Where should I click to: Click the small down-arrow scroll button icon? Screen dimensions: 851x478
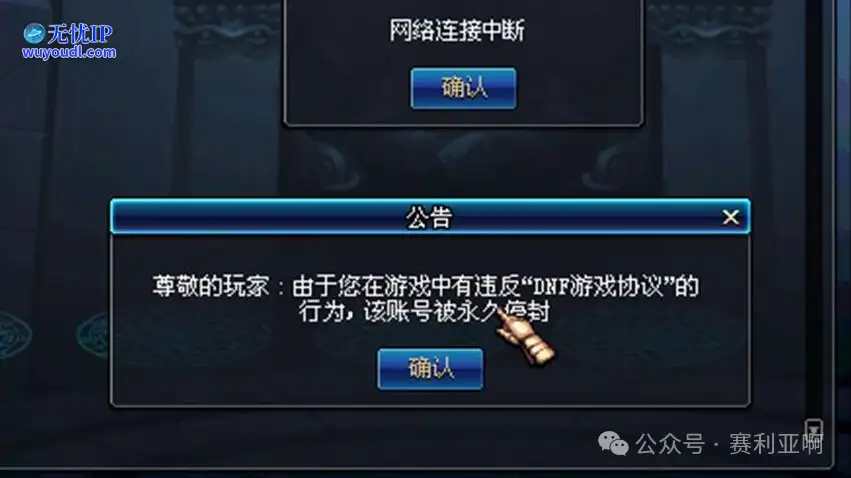(x=814, y=429)
